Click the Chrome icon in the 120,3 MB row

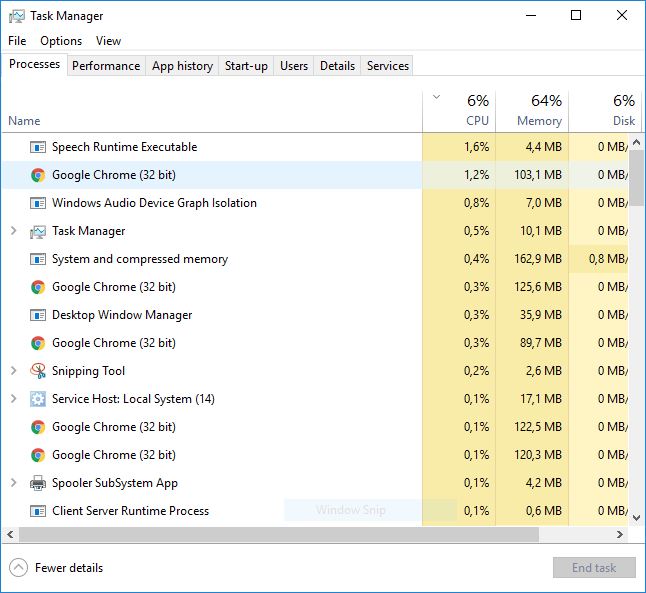38,455
